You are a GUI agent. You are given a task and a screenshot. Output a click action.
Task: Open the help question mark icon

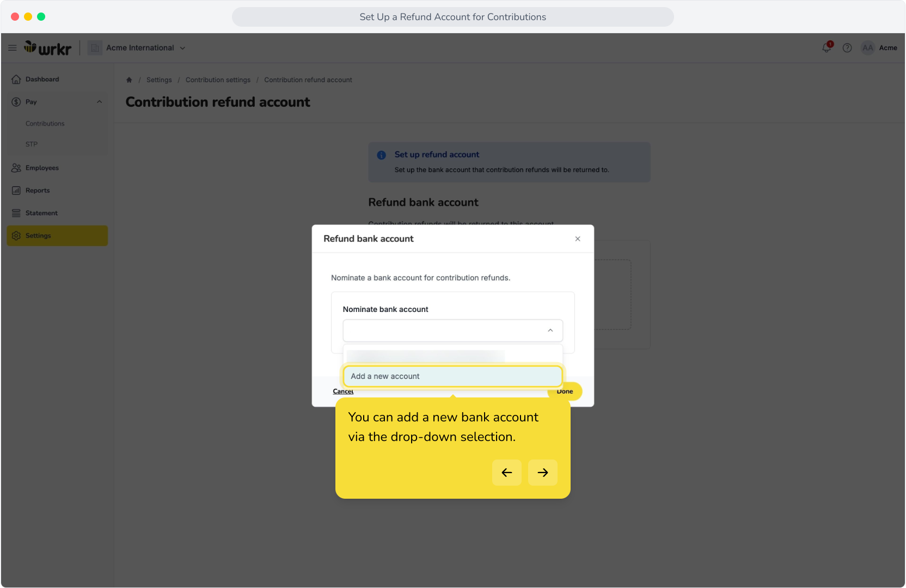[847, 48]
